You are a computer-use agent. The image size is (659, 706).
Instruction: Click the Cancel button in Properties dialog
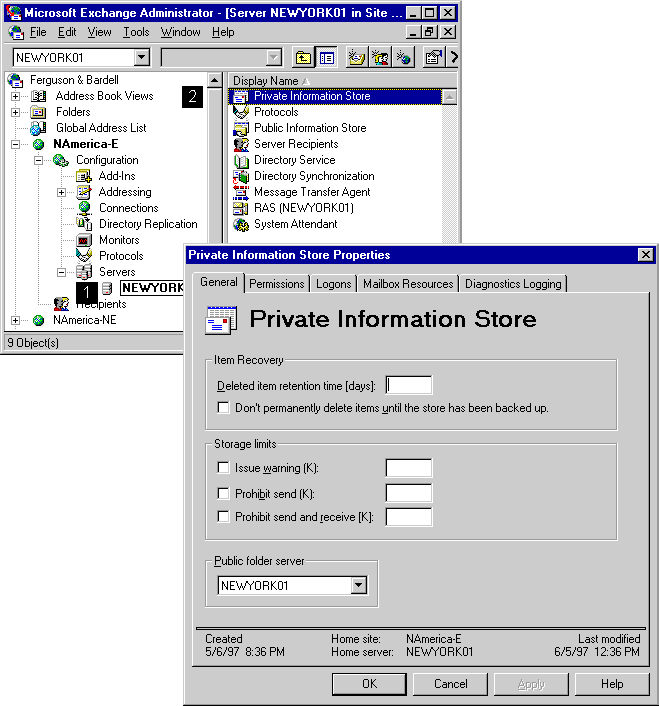pyautogui.click(x=450, y=684)
